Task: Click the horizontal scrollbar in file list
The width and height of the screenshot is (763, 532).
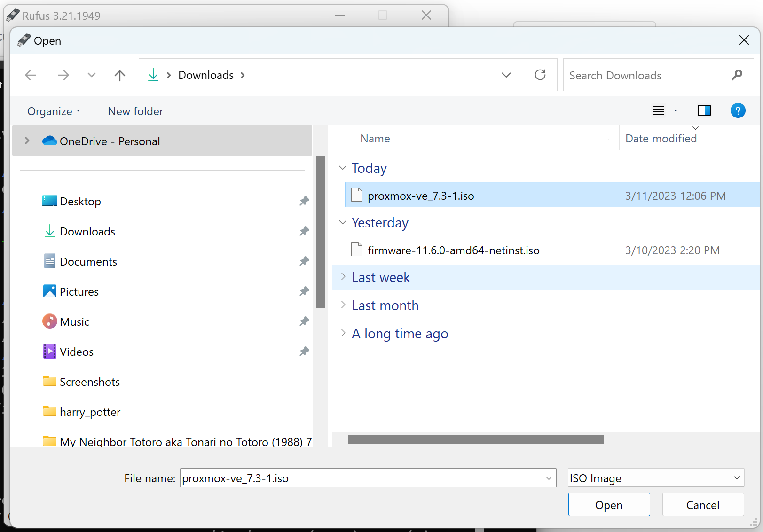Action: [476, 440]
